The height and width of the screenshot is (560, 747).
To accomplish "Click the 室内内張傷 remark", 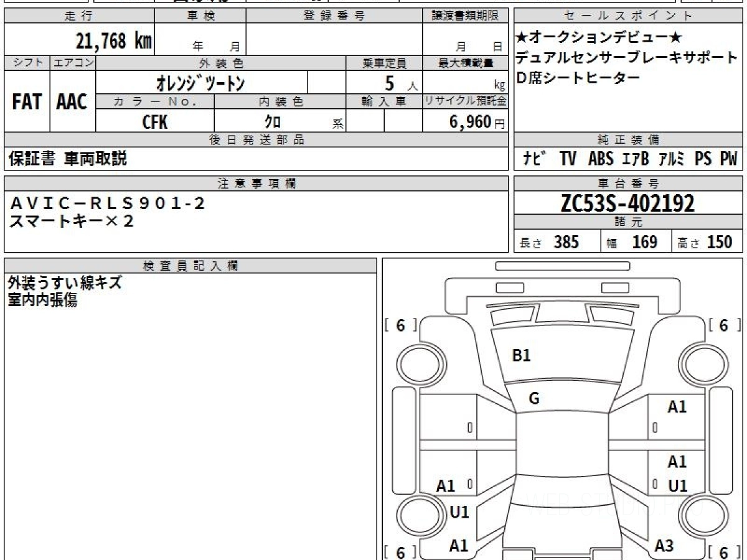I will [x=42, y=301].
